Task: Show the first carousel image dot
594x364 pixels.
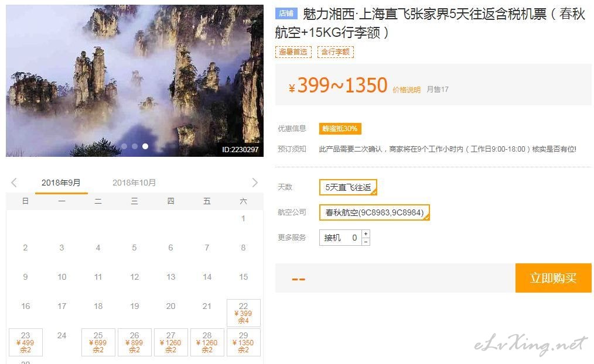Action: [x=124, y=146]
